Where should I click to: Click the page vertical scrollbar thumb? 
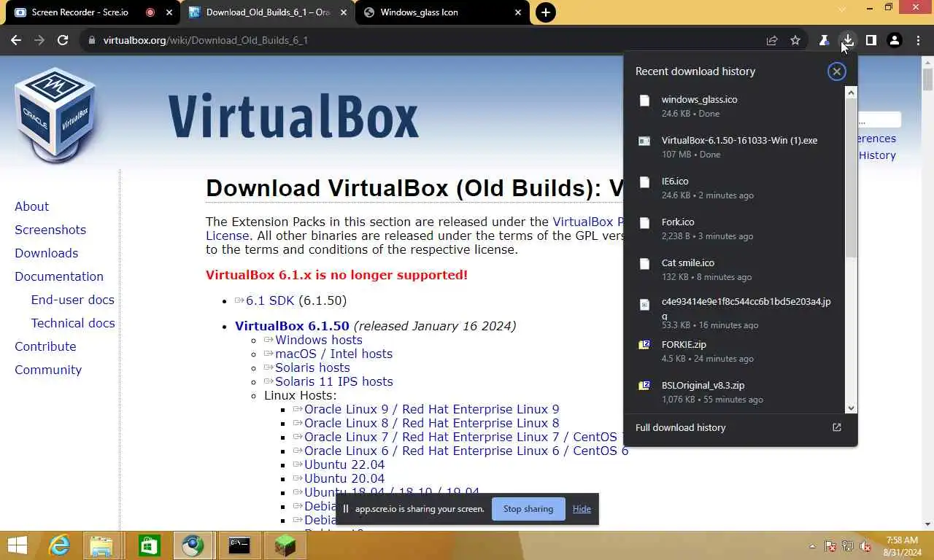[x=927, y=79]
